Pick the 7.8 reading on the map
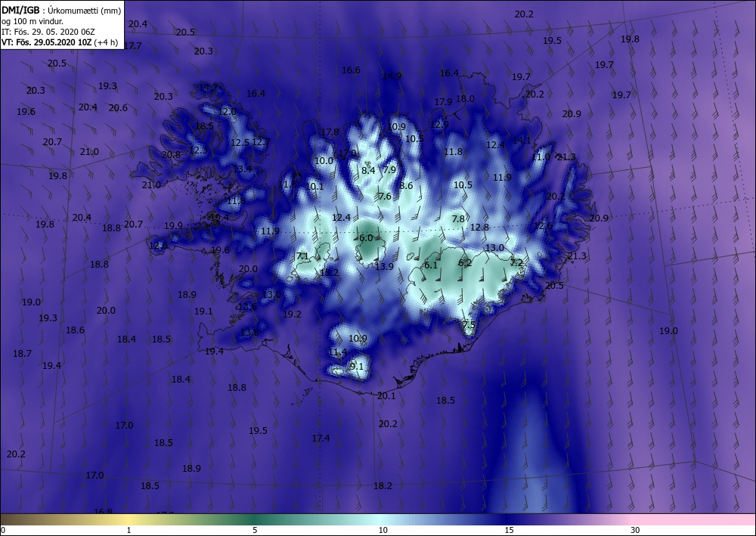This screenshot has height=536, width=756. click(459, 218)
